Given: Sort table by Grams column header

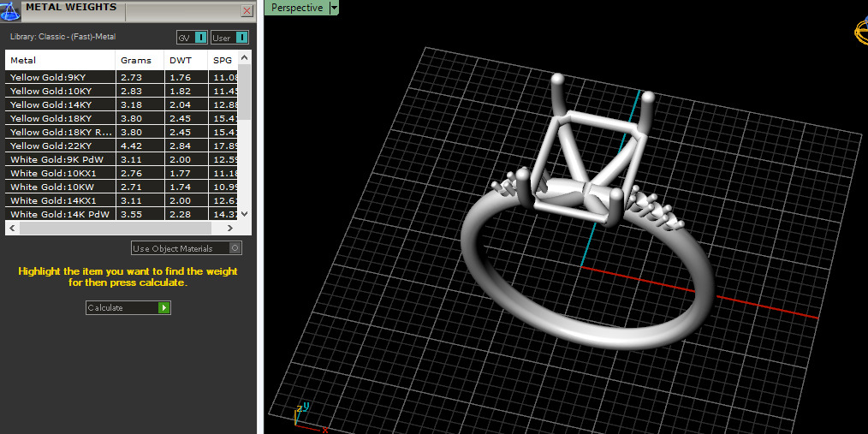Looking at the screenshot, I should tap(140, 60).
